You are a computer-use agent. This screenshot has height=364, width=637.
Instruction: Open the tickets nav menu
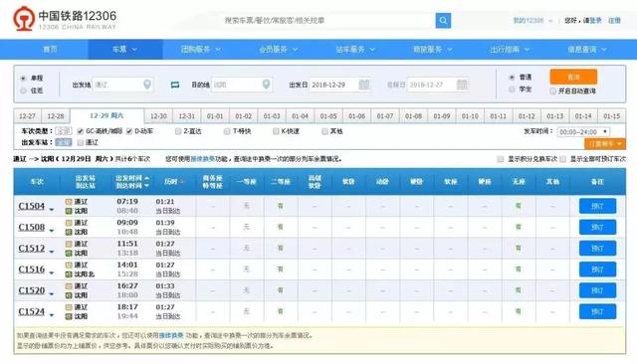pyautogui.click(x=124, y=50)
